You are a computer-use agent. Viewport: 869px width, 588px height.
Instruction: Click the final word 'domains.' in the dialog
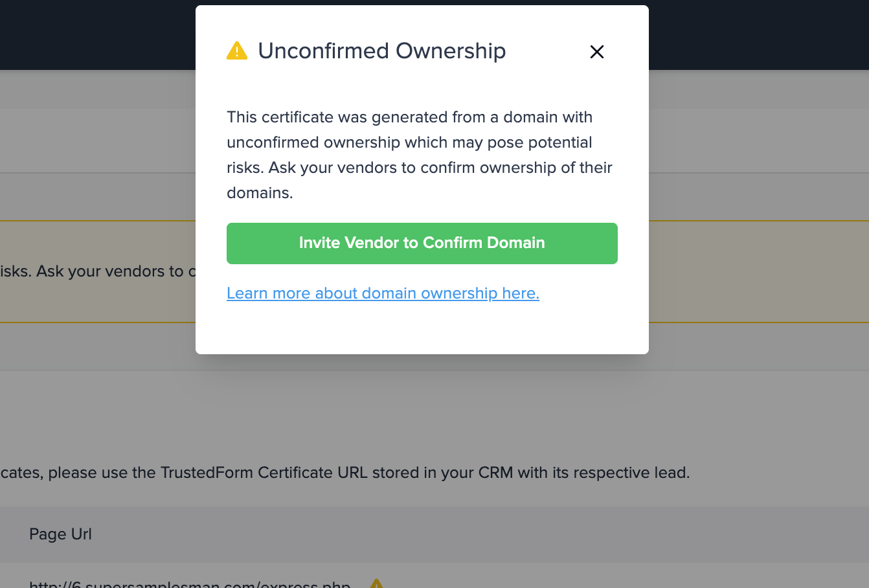[260, 193]
